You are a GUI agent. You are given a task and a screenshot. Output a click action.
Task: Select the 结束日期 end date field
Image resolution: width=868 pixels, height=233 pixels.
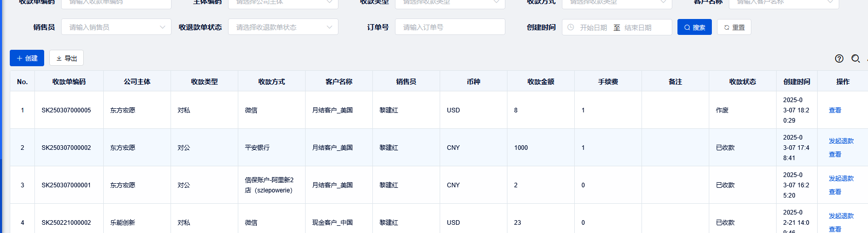pyautogui.click(x=638, y=28)
